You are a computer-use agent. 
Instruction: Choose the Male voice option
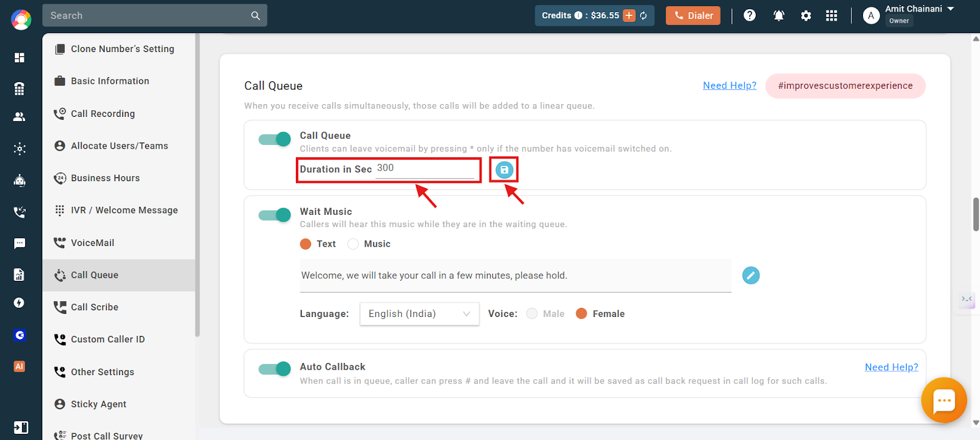[532, 314]
